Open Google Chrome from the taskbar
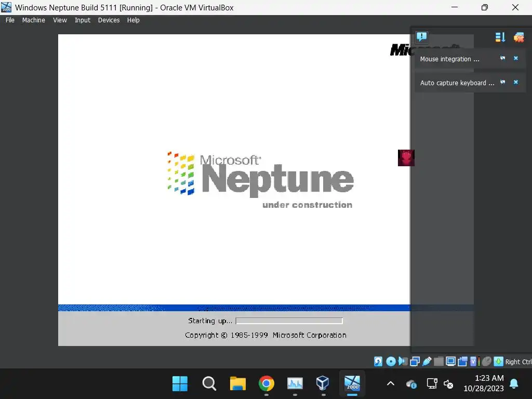Image resolution: width=532 pixels, height=399 pixels. click(x=267, y=384)
